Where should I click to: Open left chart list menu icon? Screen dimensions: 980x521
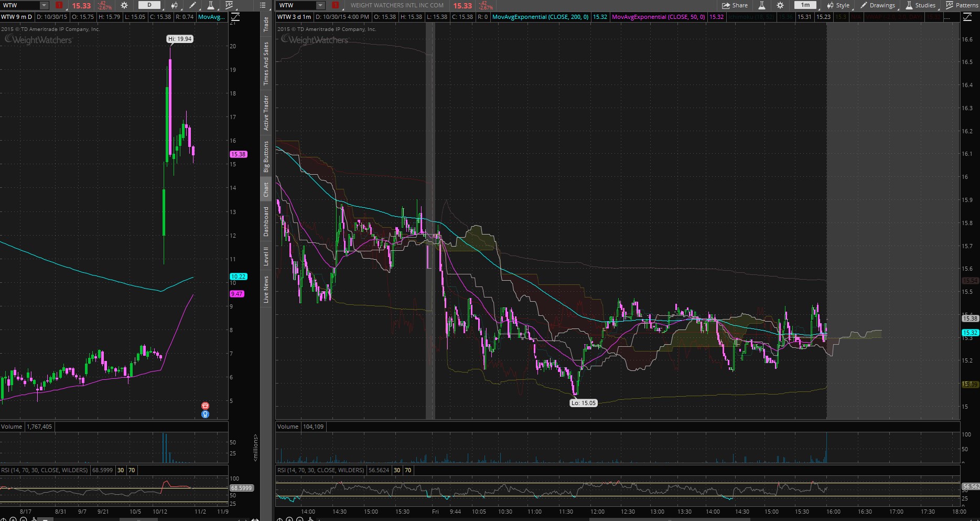coord(263,5)
